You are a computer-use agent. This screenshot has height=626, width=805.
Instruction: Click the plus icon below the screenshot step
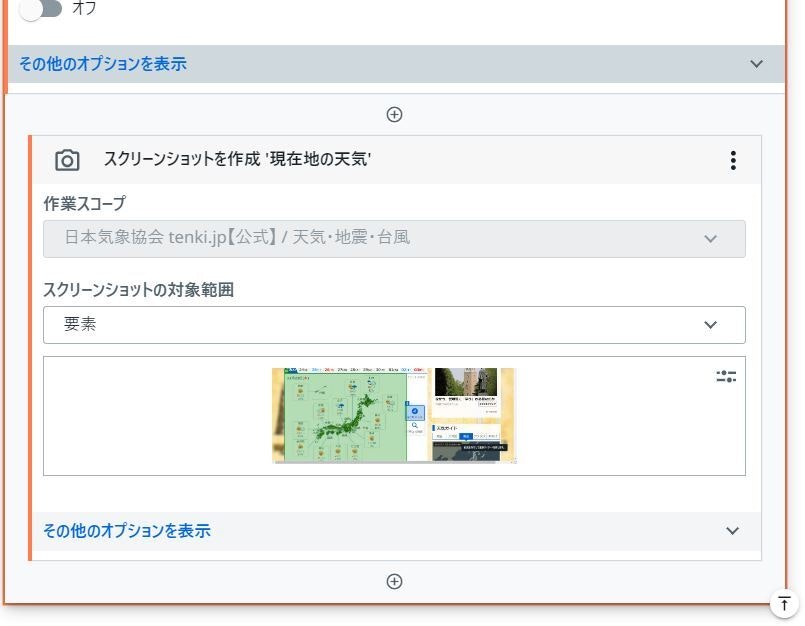tap(395, 580)
